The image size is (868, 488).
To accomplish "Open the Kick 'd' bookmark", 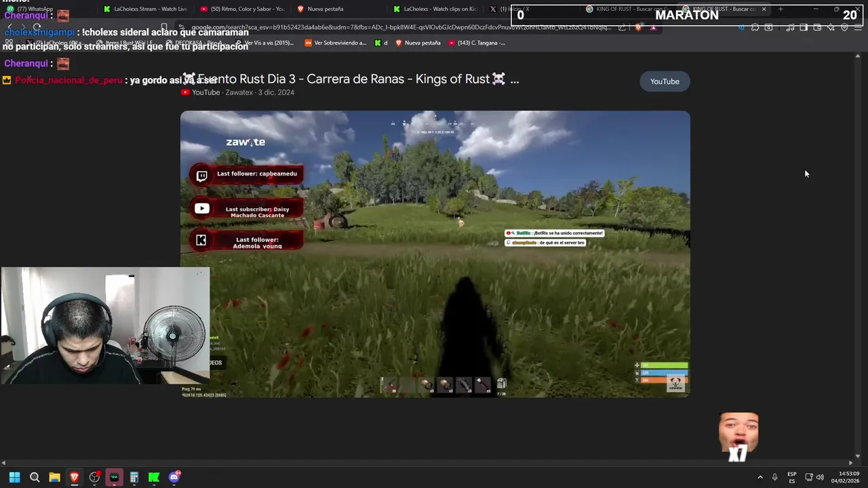I will [x=381, y=43].
